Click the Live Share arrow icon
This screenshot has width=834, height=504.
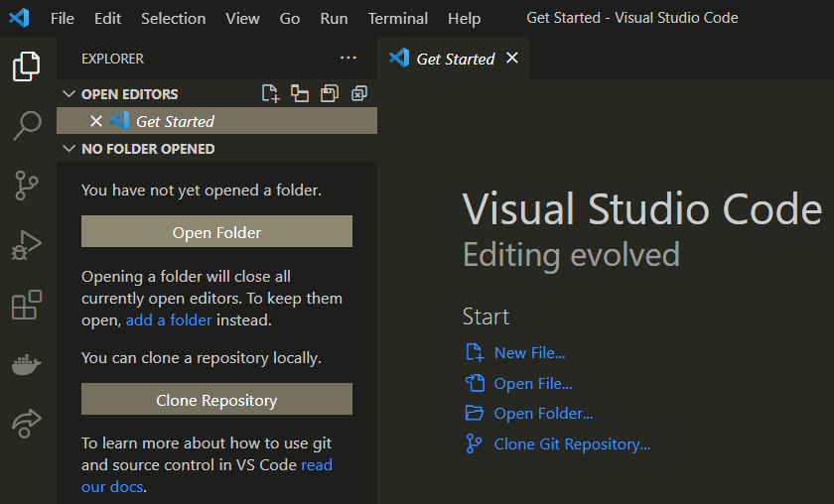27,423
